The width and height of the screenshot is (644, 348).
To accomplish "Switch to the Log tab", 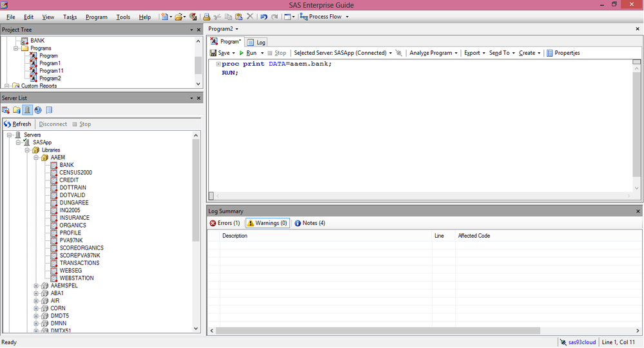I will tap(257, 43).
